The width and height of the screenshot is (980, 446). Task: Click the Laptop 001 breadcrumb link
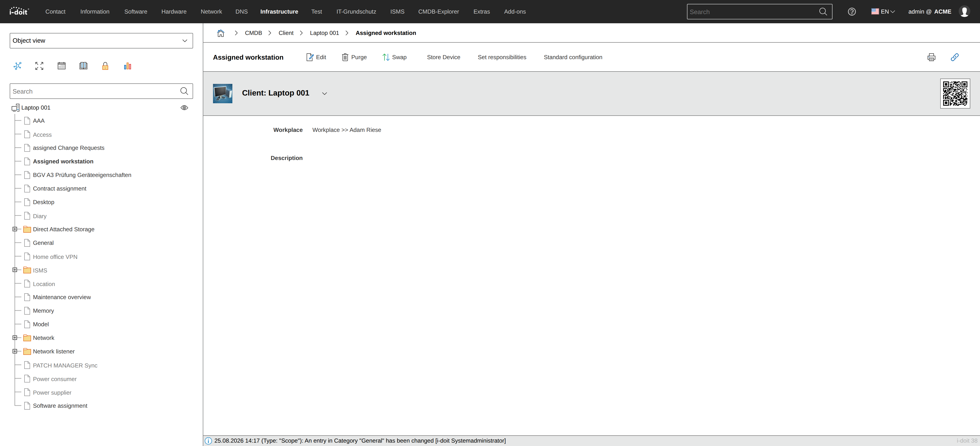click(x=325, y=33)
